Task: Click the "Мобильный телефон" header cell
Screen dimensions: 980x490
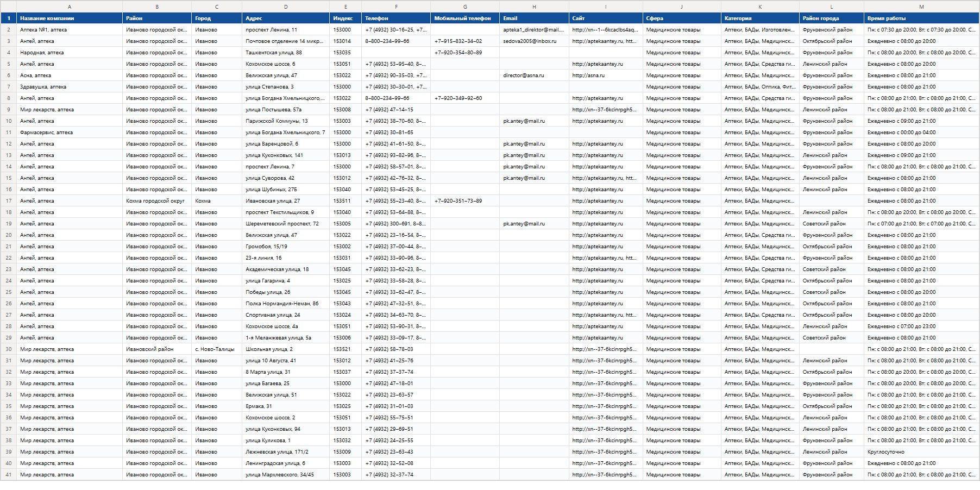Action: 465,18
